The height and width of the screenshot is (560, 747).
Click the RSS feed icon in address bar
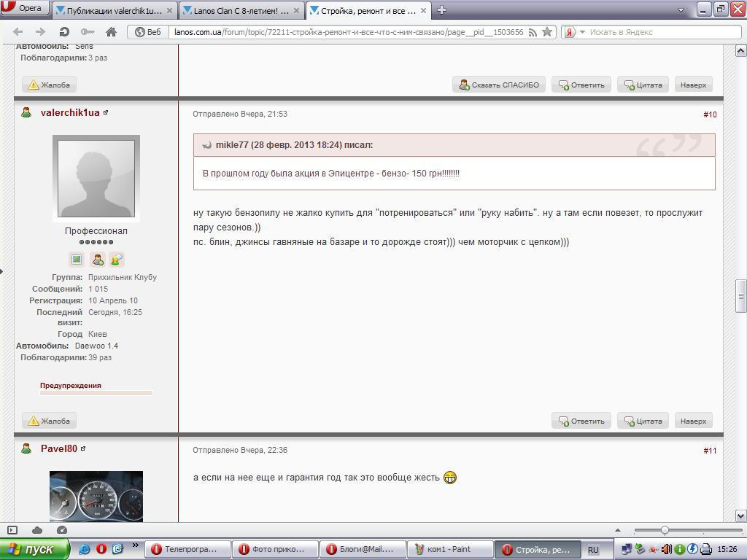click(x=533, y=32)
